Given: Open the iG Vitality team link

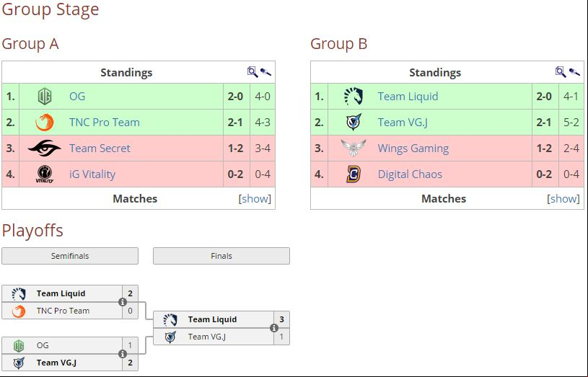Looking at the screenshot, I should (x=92, y=174).
